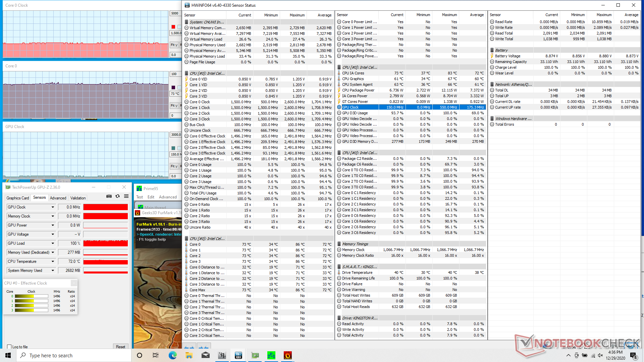644x362 pixels.
Task: Click the GPU-Z screenshot camera icon
Action: coord(109,196)
